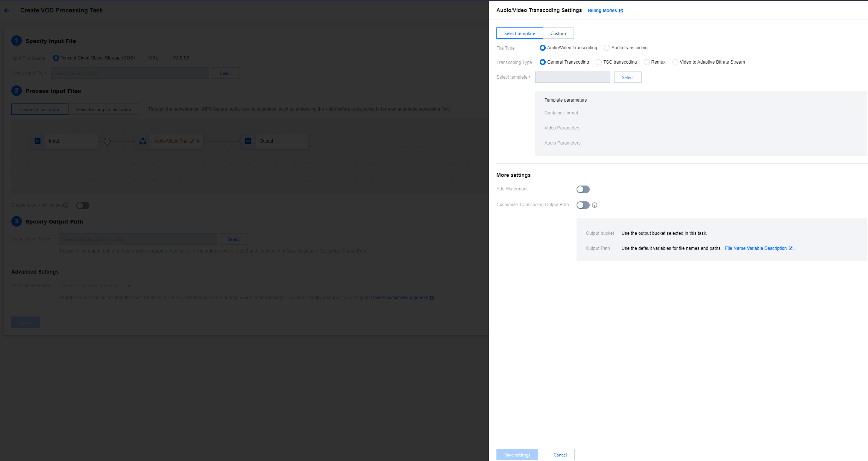The height and width of the screenshot is (461, 868).
Task: Turn on Customize Transcoding Output Path
Action: point(583,205)
